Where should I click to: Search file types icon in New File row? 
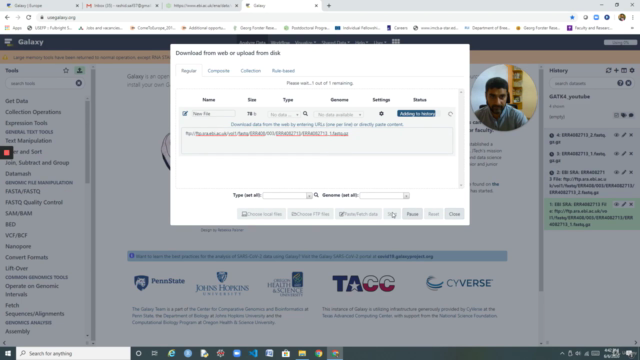pos(305,114)
